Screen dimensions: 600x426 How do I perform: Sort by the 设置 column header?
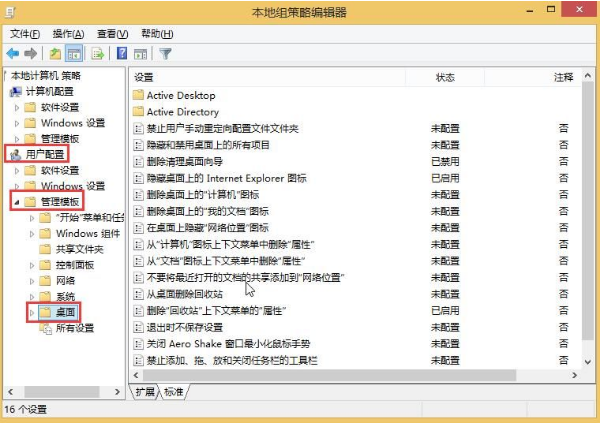pyautogui.click(x=267, y=77)
